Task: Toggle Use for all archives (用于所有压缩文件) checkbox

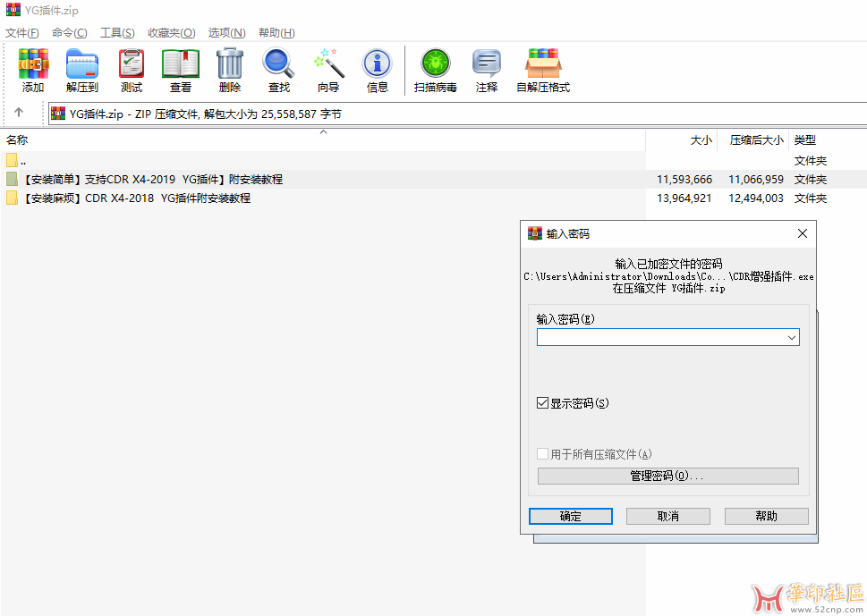Action: [542, 454]
